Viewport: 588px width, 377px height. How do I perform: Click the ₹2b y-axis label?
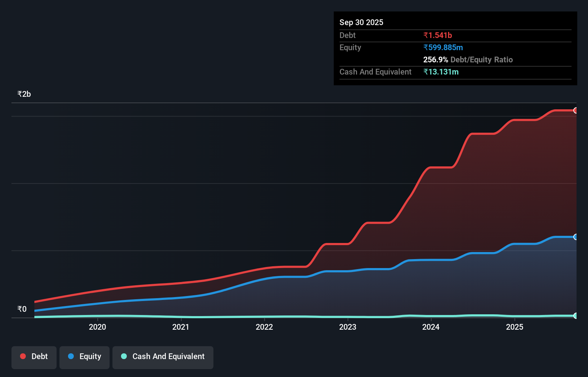(24, 94)
